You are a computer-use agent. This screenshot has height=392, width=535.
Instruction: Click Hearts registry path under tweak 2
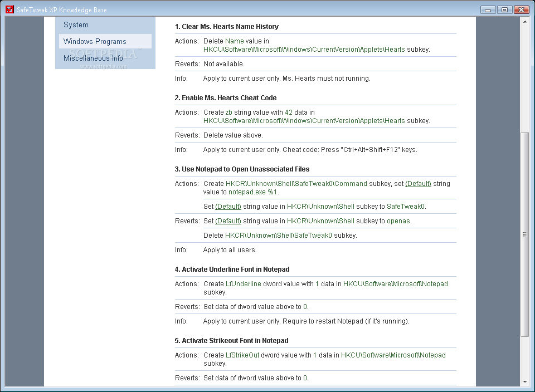pyautogui.click(x=304, y=121)
